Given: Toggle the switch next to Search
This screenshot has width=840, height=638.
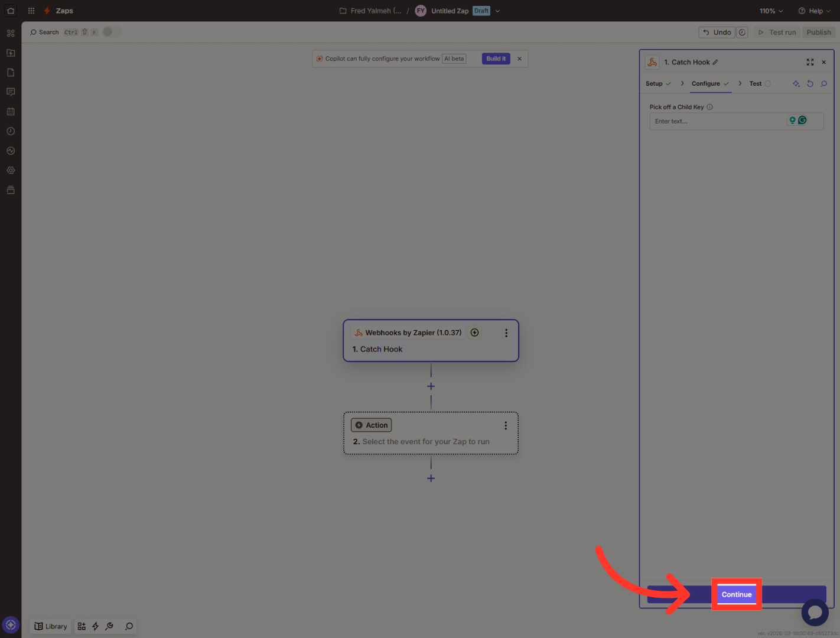Looking at the screenshot, I should coord(112,32).
